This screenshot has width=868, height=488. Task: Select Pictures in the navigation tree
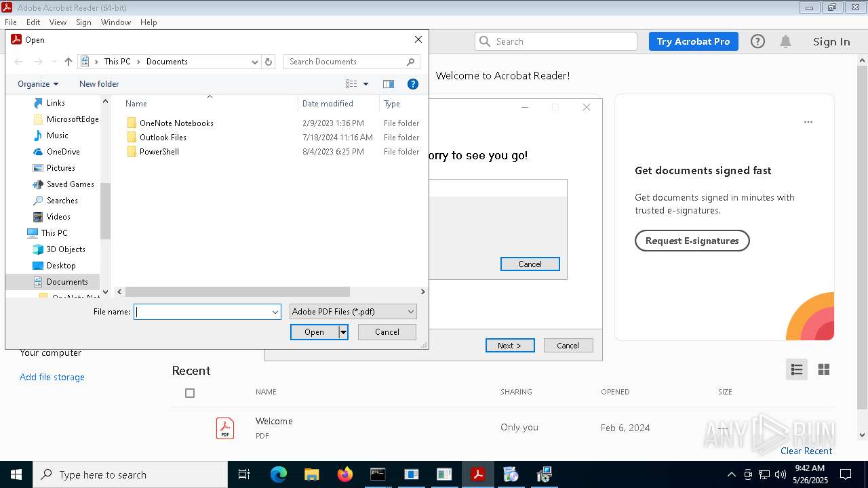pyautogui.click(x=60, y=168)
